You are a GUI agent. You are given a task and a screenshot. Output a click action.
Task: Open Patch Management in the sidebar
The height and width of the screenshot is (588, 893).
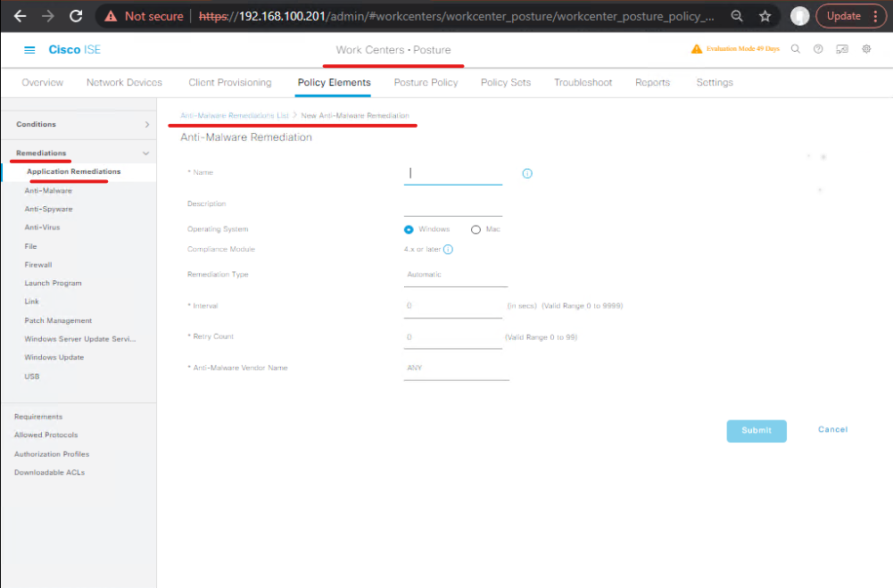point(58,321)
